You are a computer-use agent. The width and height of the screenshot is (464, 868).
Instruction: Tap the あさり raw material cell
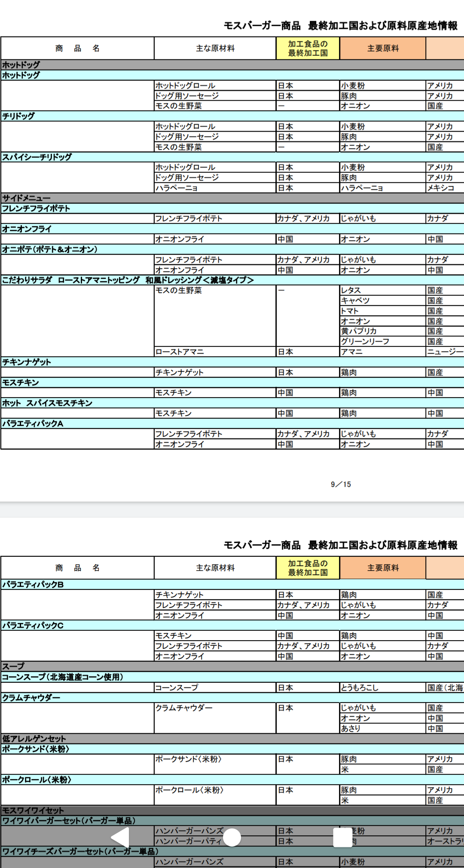click(x=382, y=728)
